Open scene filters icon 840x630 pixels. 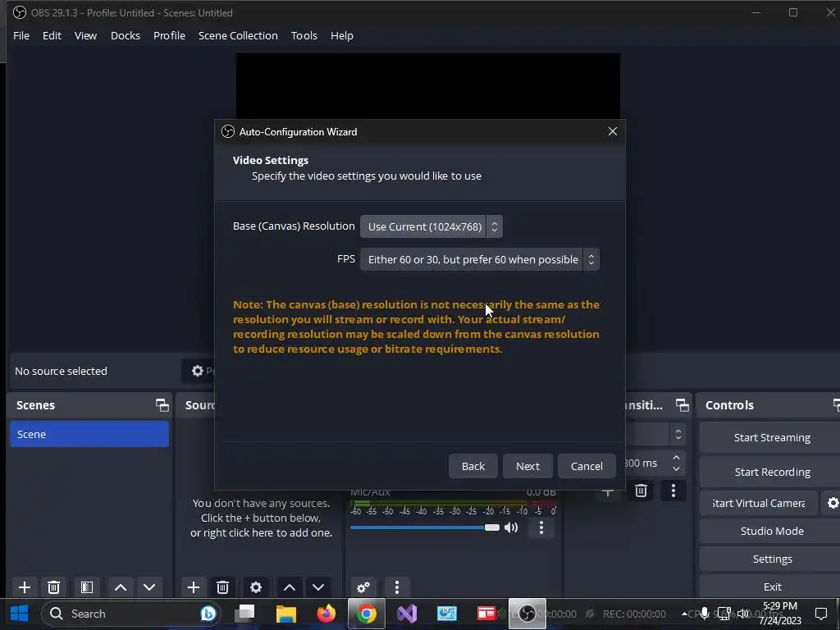pyautogui.click(x=86, y=587)
